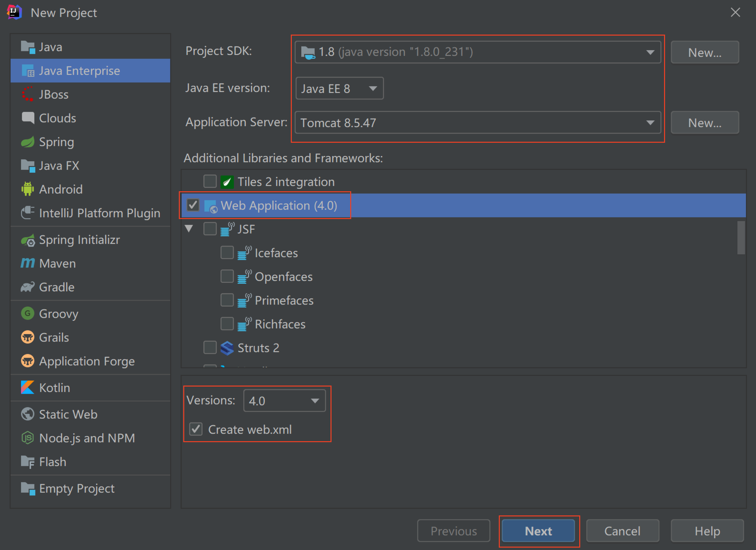
Task: Click the Next button
Action: point(538,531)
